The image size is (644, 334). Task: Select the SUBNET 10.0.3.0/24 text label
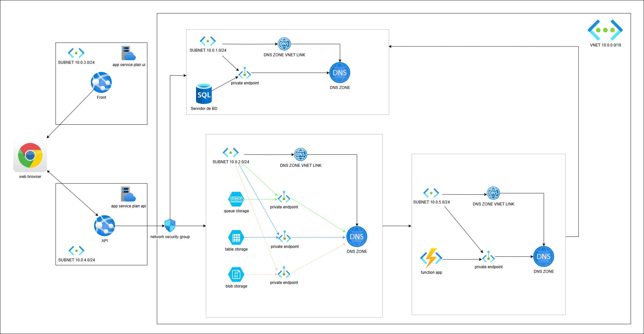(76, 62)
